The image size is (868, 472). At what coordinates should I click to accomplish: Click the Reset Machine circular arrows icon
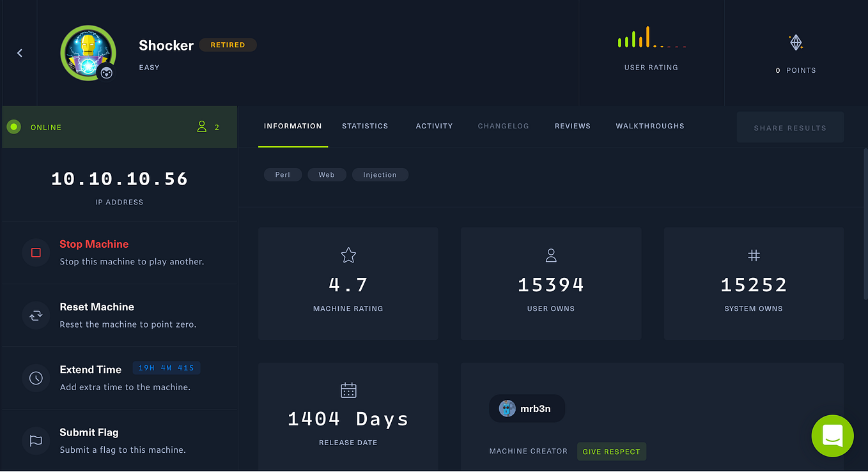click(35, 315)
